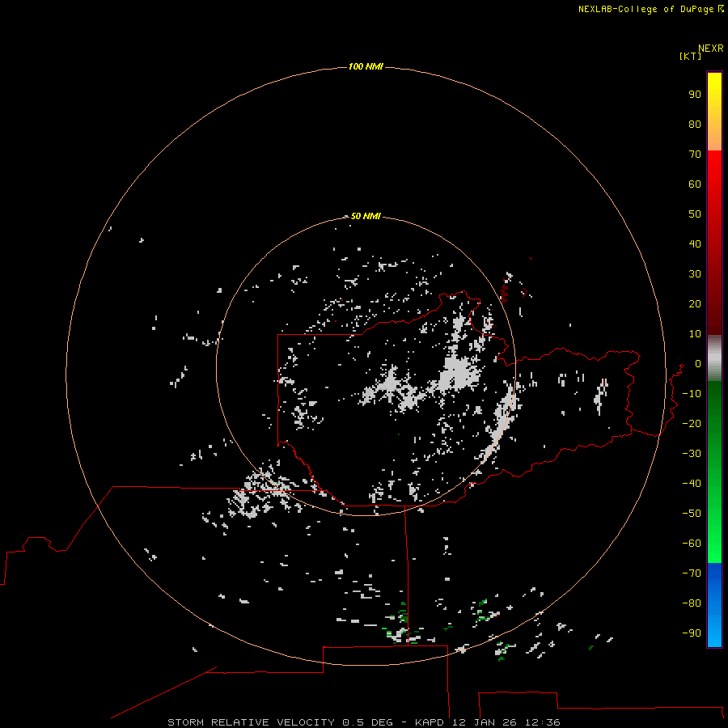
Task: Click the -60 value on velocity legend
Action: [692, 544]
